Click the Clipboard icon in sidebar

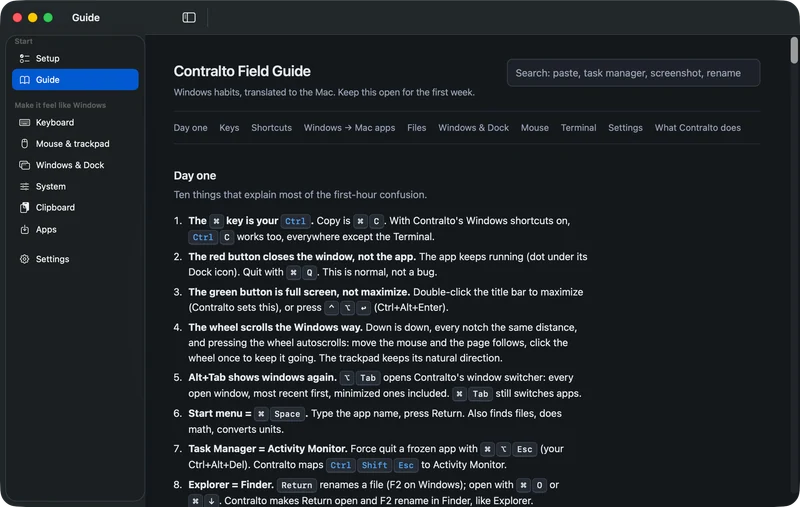(x=24, y=208)
